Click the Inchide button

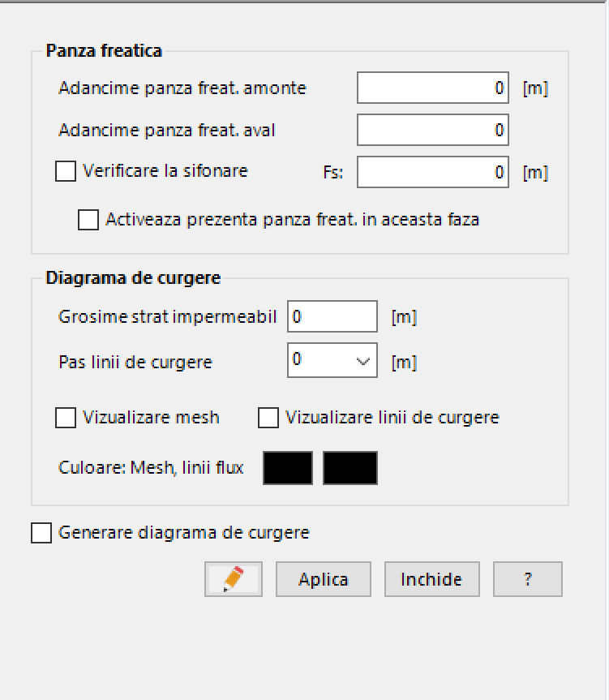pos(431,580)
